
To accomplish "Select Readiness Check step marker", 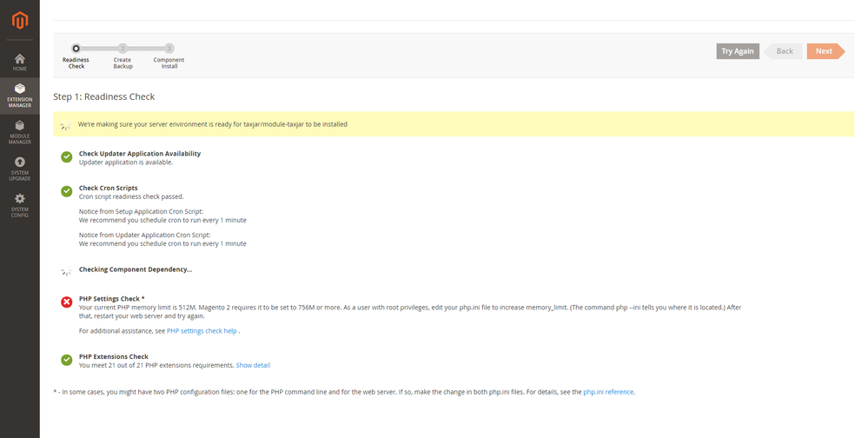I will [x=76, y=48].
